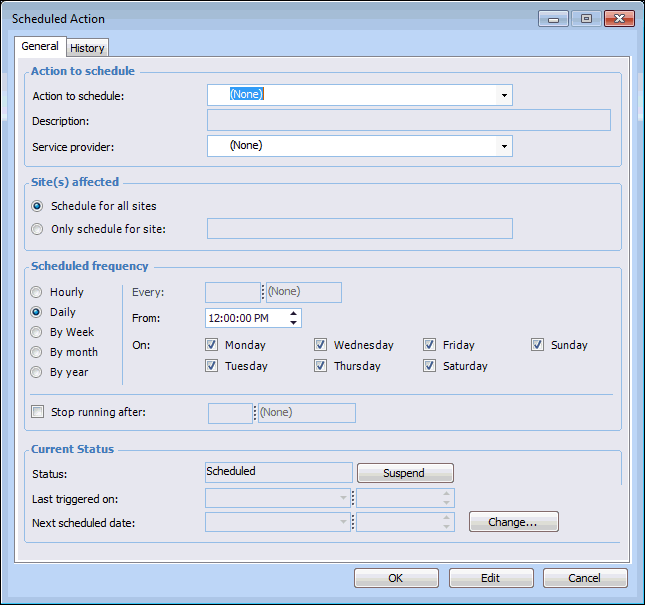Open the Action to schedule dropdown
The width and height of the screenshot is (645, 605).
tap(504, 95)
